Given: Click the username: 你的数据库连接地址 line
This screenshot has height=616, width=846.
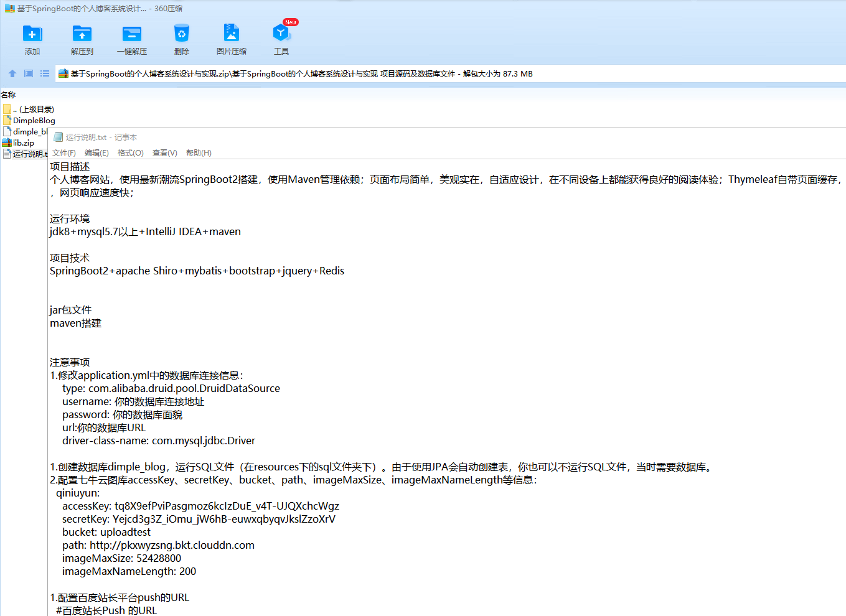Looking at the screenshot, I should (x=133, y=402).
